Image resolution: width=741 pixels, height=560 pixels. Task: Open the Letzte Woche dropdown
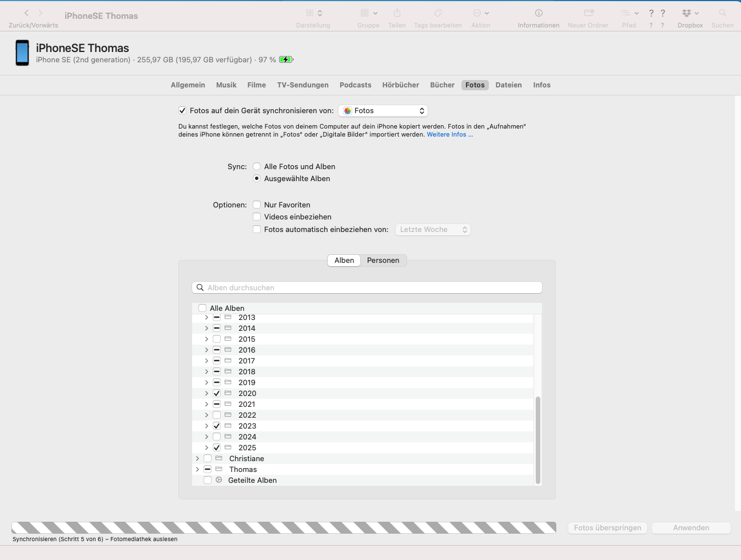pos(433,230)
